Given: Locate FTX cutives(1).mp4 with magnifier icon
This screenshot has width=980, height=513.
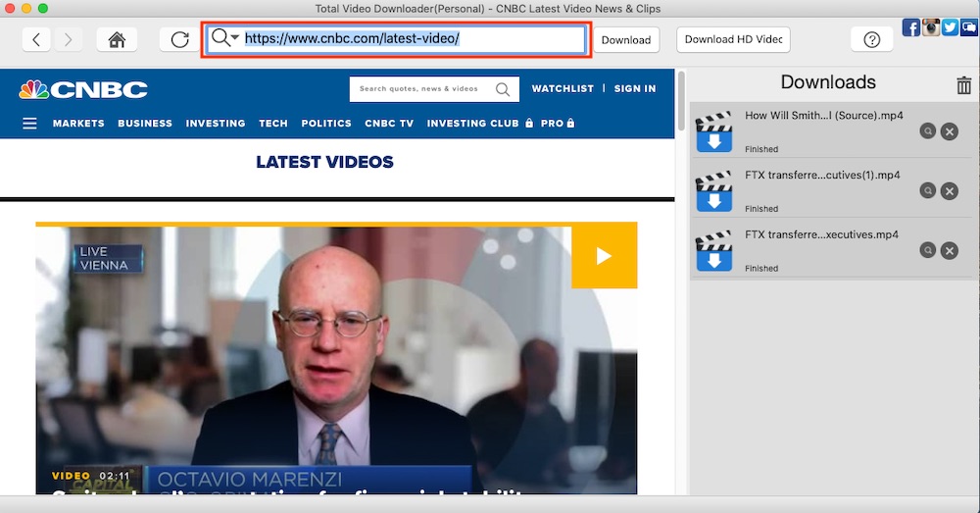Looking at the screenshot, I should 927,190.
